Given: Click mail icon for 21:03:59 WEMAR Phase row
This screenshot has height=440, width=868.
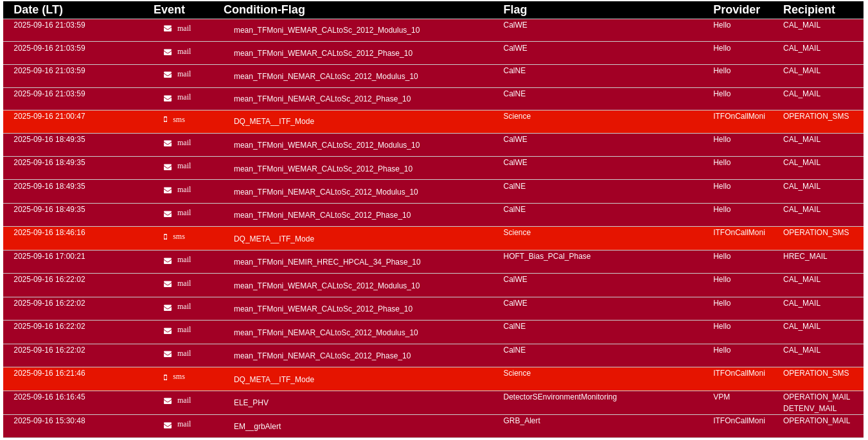Looking at the screenshot, I should click(x=168, y=52).
